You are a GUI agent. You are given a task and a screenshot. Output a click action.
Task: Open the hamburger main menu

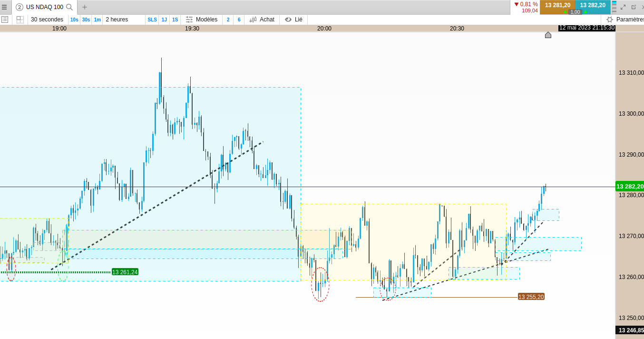[4, 7]
